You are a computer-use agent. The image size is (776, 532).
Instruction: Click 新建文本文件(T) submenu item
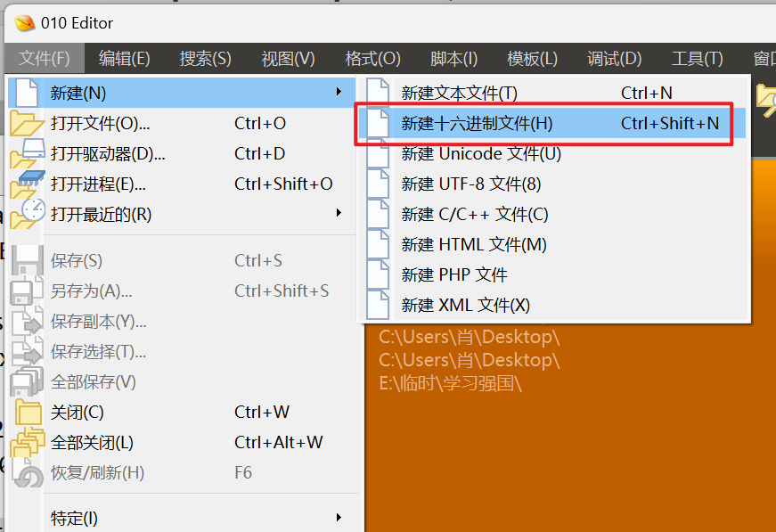[553, 93]
